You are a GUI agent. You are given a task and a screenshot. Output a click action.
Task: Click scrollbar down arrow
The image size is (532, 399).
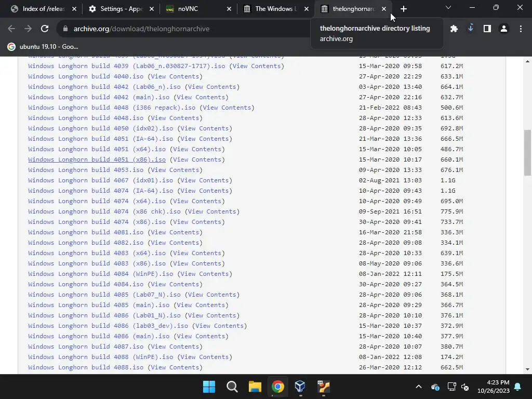(527, 369)
